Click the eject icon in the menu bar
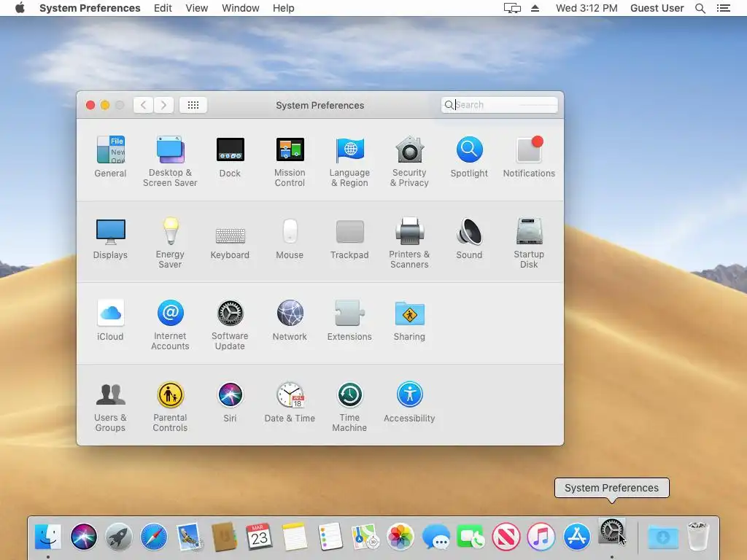Image resolution: width=747 pixels, height=560 pixels. click(x=535, y=8)
